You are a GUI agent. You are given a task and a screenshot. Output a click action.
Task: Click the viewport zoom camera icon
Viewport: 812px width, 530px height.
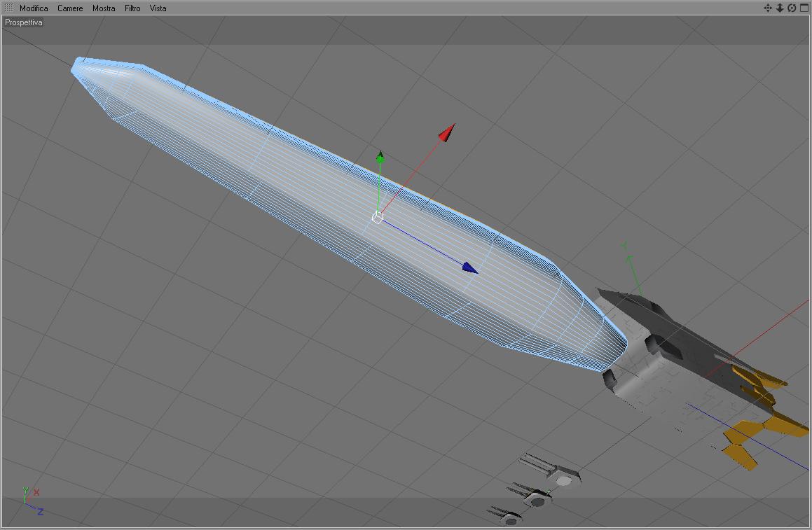pos(780,8)
